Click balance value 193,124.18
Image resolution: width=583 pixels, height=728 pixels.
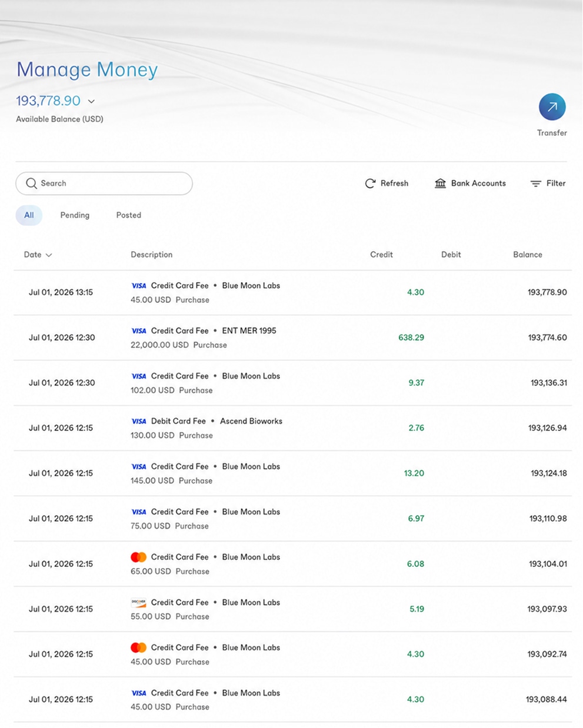click(x=549, y=473)
